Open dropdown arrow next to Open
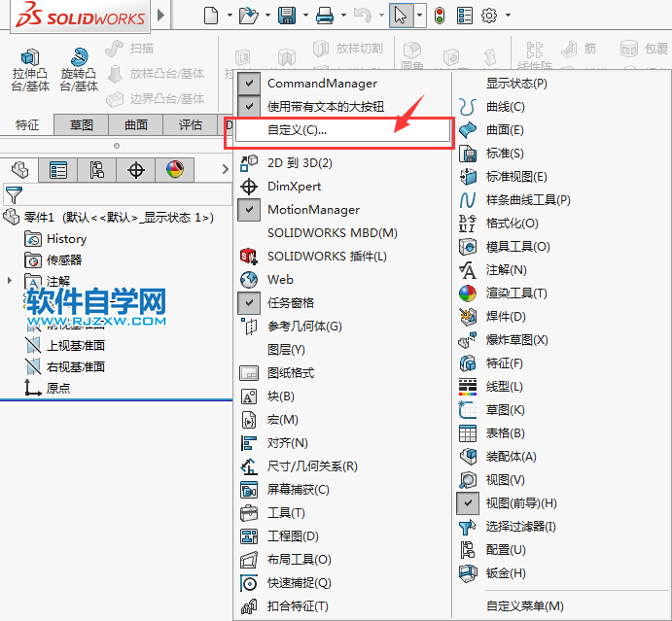 click(x=267, y=16)
